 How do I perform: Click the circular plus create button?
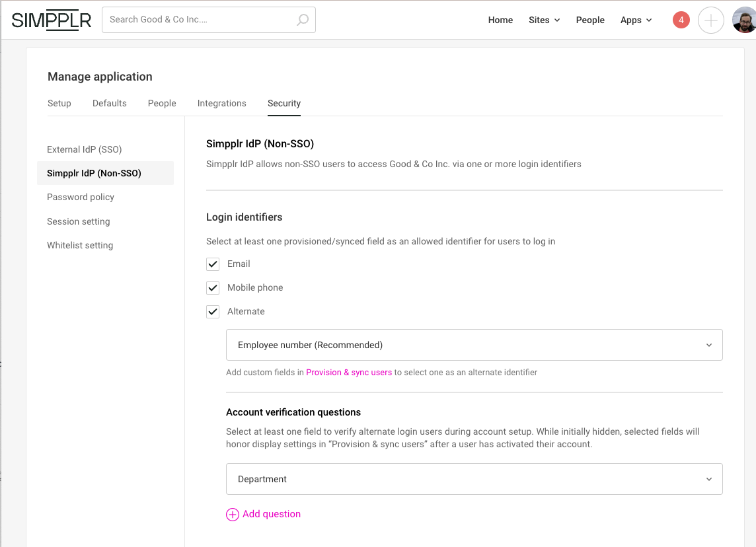[x=710, y=20]
